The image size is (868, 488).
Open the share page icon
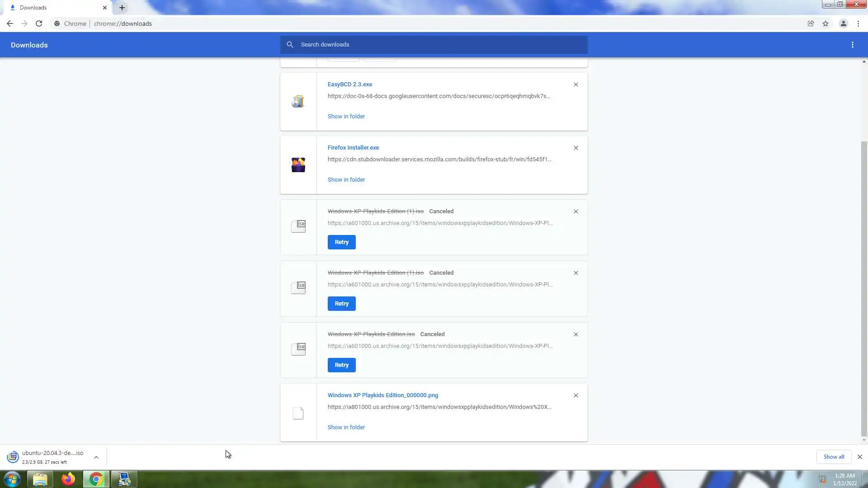811,23
